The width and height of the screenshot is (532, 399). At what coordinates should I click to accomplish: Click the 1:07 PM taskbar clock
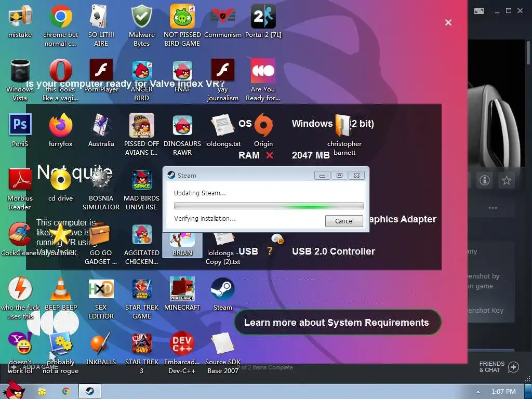coord(503,391)
